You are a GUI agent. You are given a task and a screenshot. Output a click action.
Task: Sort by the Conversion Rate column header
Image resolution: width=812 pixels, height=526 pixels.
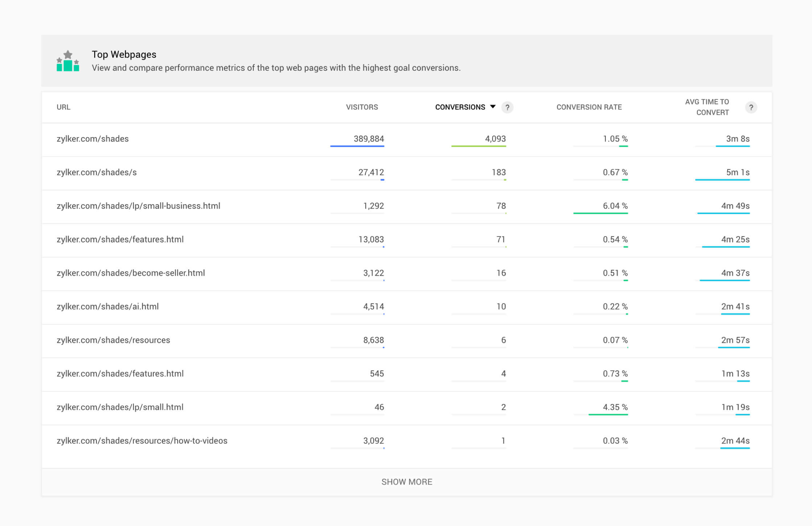(589, 107)
